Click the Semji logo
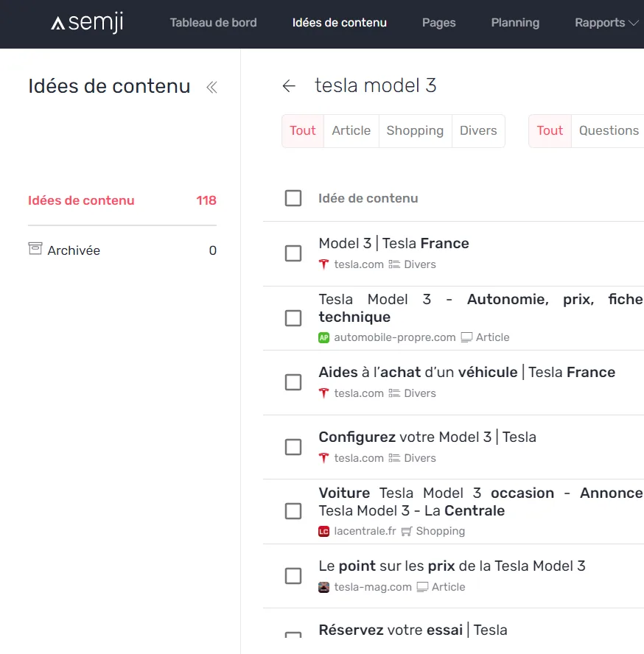 click(x=87, y=23)
